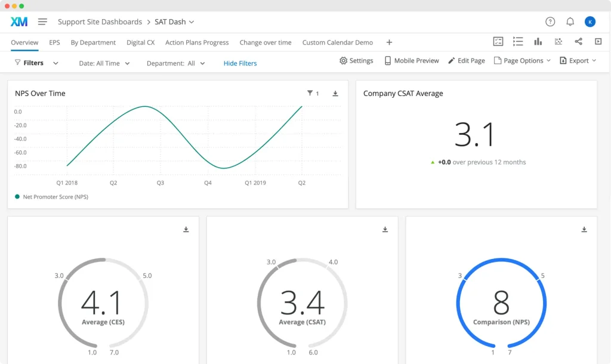Open the bulleted list icon in toolbar
The image size is (611, 364).
(x=518, y=41)
